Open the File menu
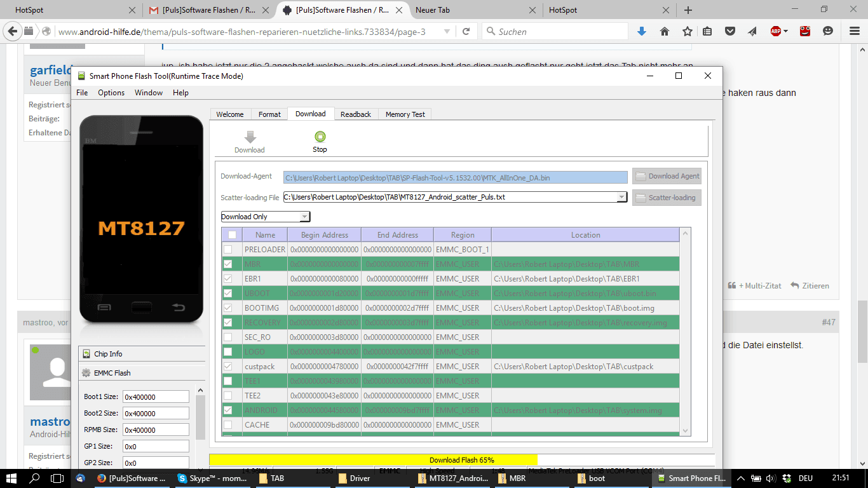This screenshot has width=868, height=488. point(82,93)
